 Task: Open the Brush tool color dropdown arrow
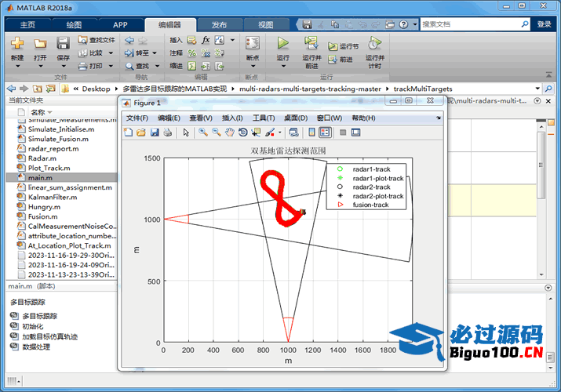(279, 132)
